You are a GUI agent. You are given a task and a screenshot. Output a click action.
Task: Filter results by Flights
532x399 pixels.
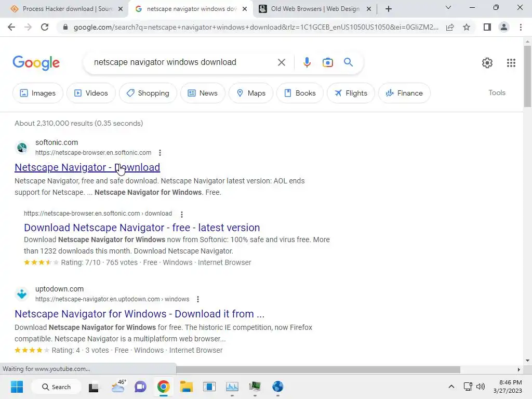click(x=351, y=93)
